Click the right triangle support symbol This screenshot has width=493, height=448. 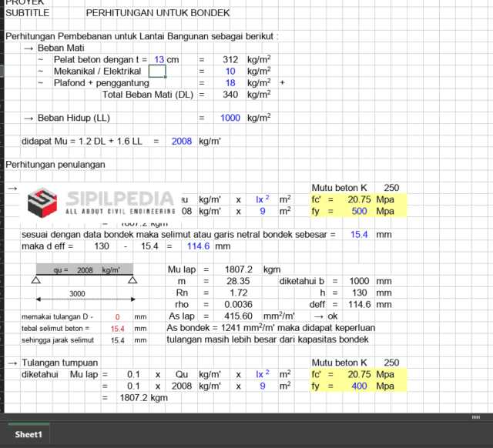pyautogui.click(x=132, y=280)
